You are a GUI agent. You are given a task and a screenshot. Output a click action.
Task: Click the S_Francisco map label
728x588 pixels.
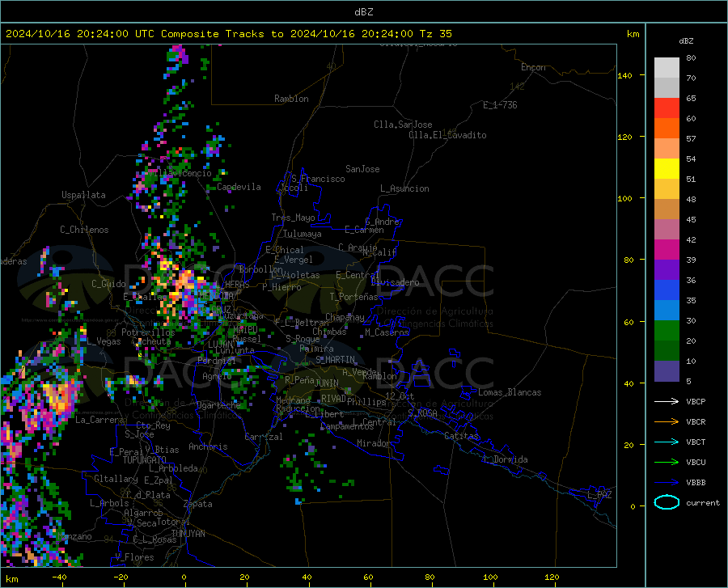point(318,179)
